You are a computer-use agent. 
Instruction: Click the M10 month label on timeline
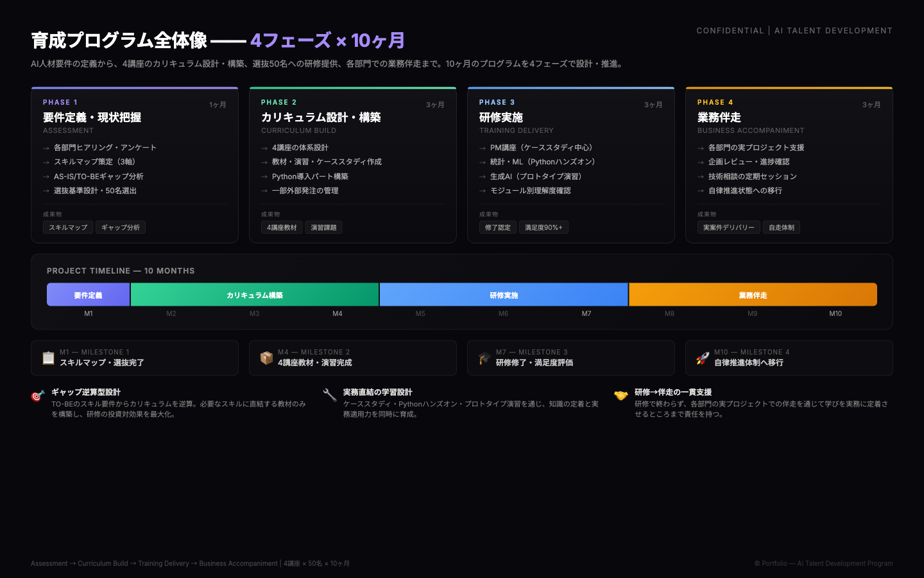coord(835,313)
